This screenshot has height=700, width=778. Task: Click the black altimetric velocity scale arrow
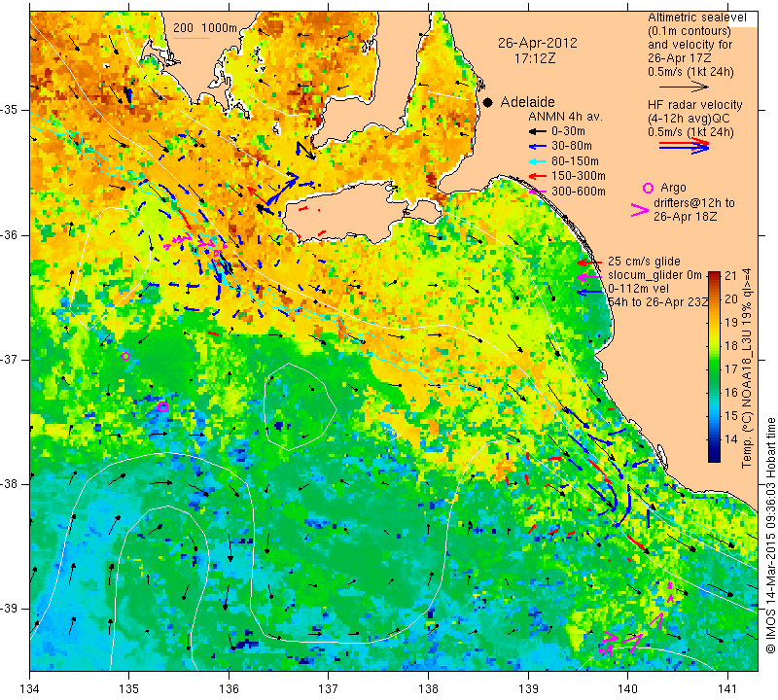tap(684, 87)
